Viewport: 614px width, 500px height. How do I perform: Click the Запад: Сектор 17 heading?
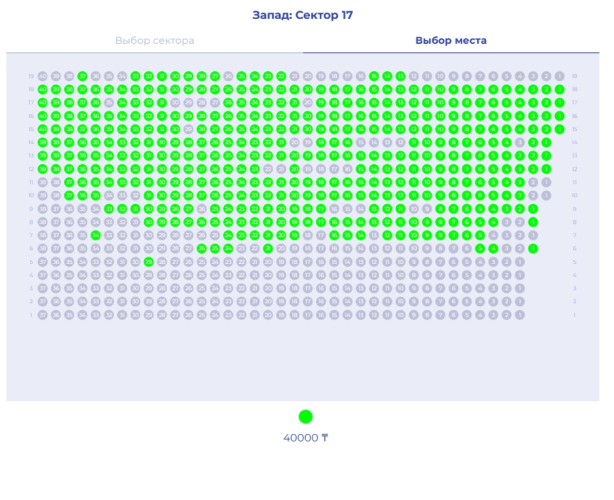coord(306,15)
